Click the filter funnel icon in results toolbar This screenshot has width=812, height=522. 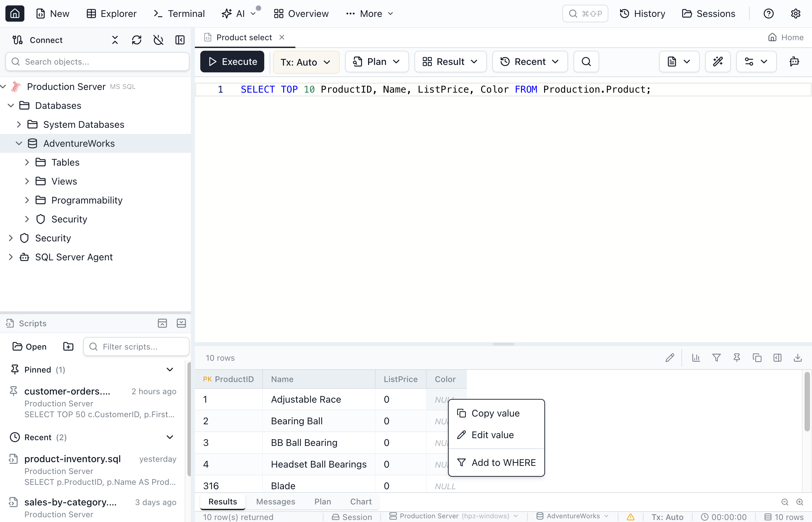[716, 358]
